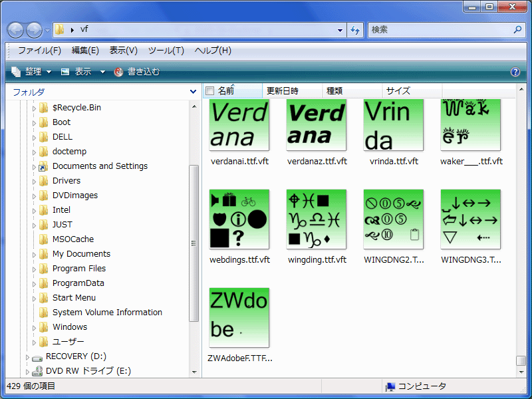This screenshot has width=532, height=399.
Task: Click the file list scroll-down arrow
Action: [x=521, y=372]
